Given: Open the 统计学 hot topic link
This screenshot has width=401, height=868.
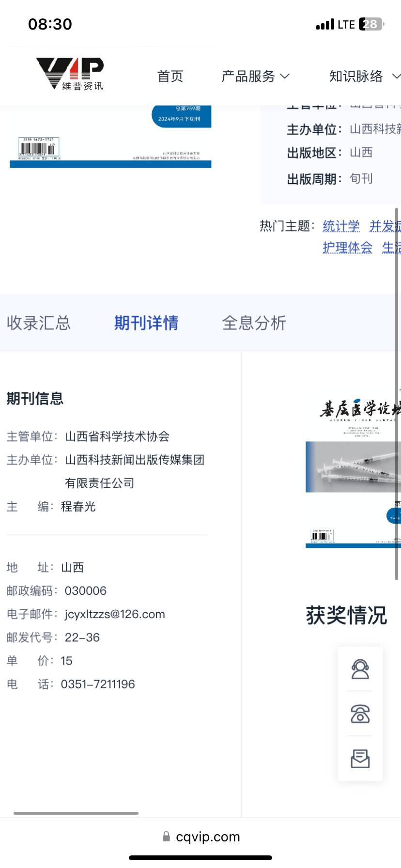Looking at the screenshot, I should [341, 226].
